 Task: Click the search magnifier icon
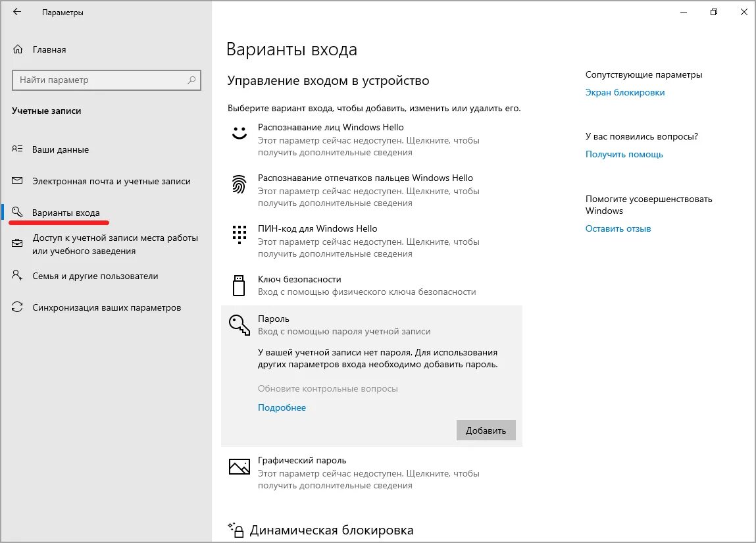(x=191, y=80)
